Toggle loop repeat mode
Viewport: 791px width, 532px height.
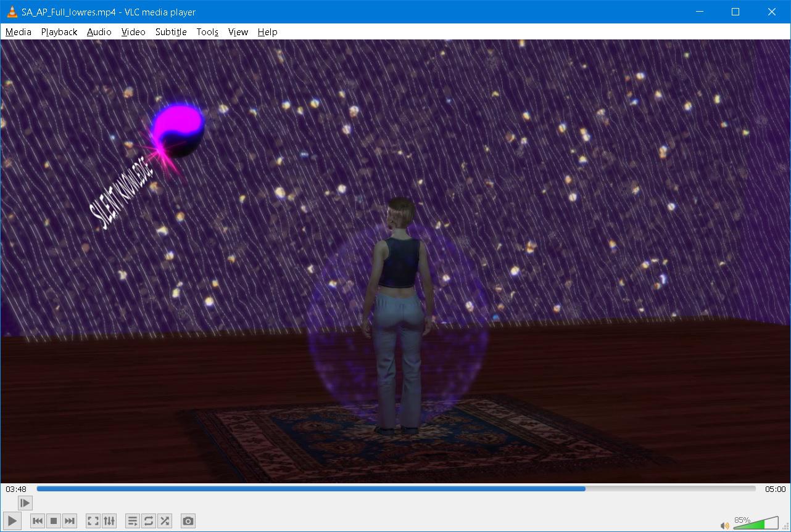149,521
